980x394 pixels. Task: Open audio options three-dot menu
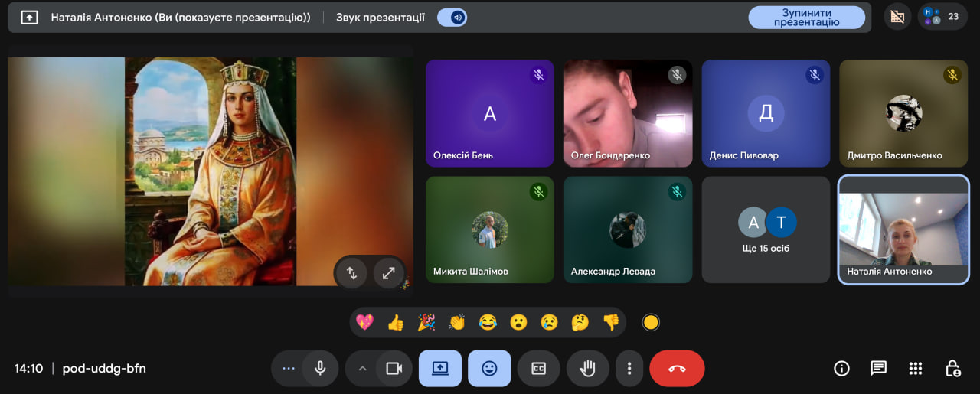point(288,368)
